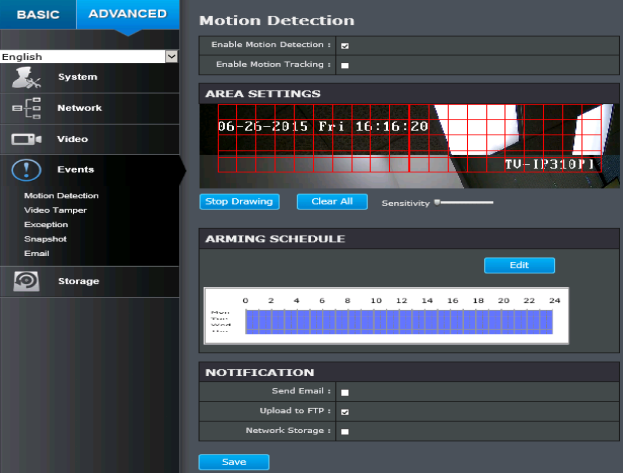The width and height of the screenshot is (624, 474).
Task: Click Edit in the Arming Schedule
Action: click(519, 265)
